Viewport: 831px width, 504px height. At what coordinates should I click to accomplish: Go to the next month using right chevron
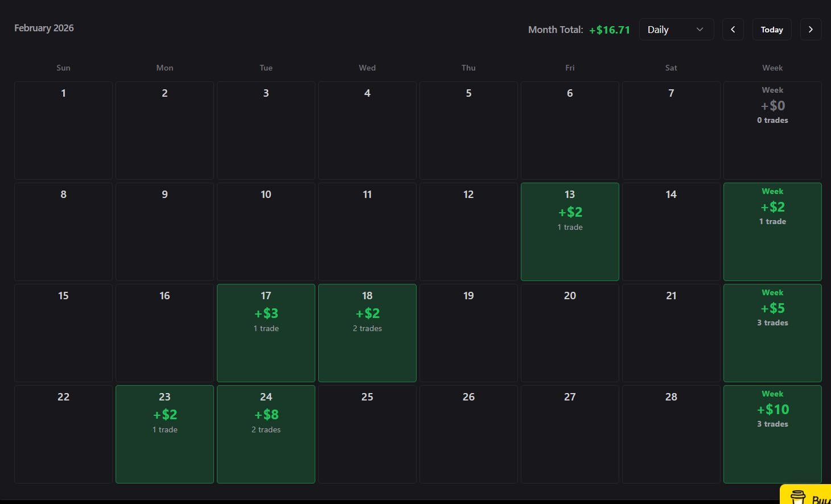tap(811, 30)
